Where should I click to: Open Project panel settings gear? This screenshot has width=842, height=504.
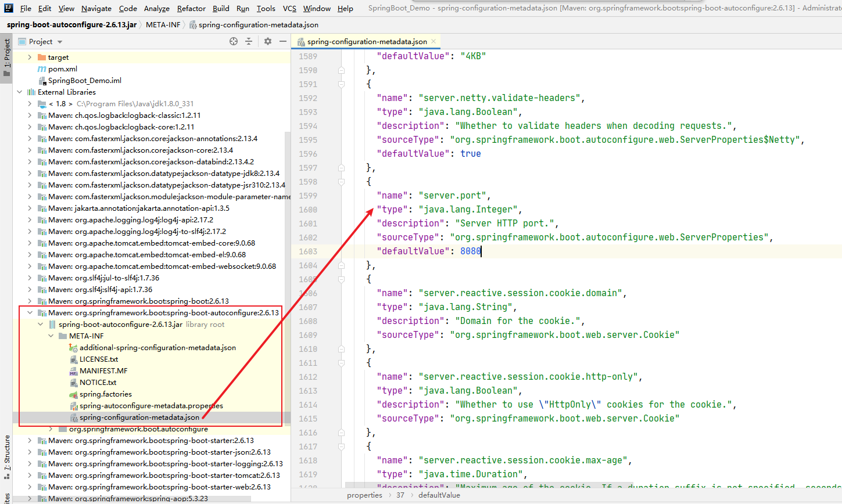268,41
